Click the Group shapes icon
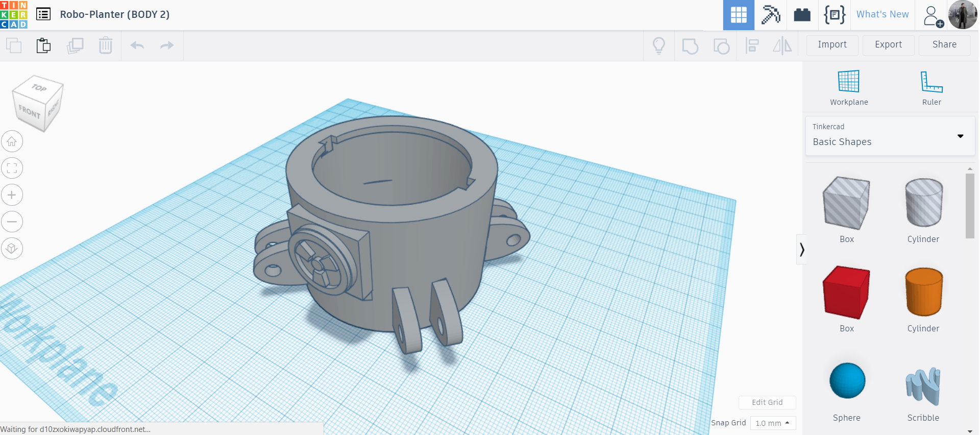980x435 pixels. pos(690,46)
